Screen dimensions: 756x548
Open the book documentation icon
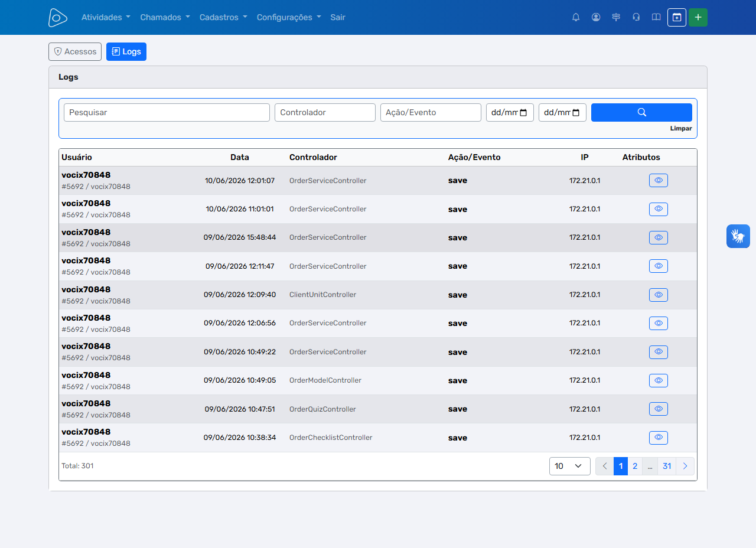656,18
